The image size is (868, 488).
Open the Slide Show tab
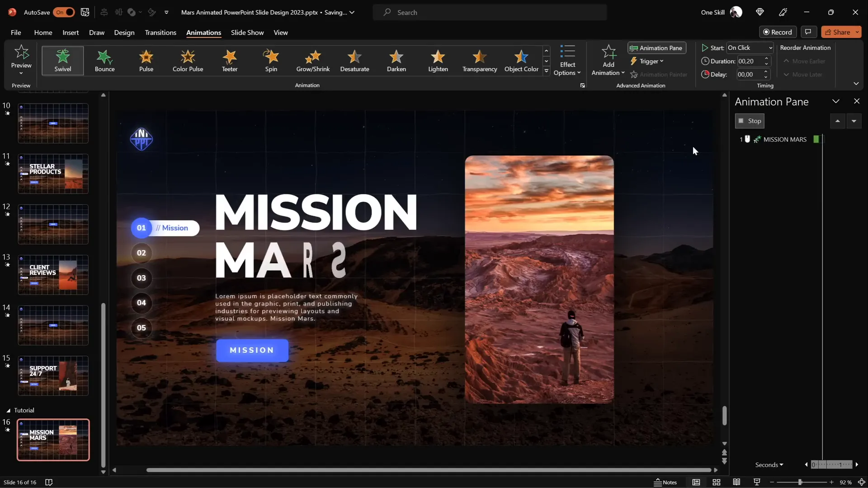click(247, 33)
